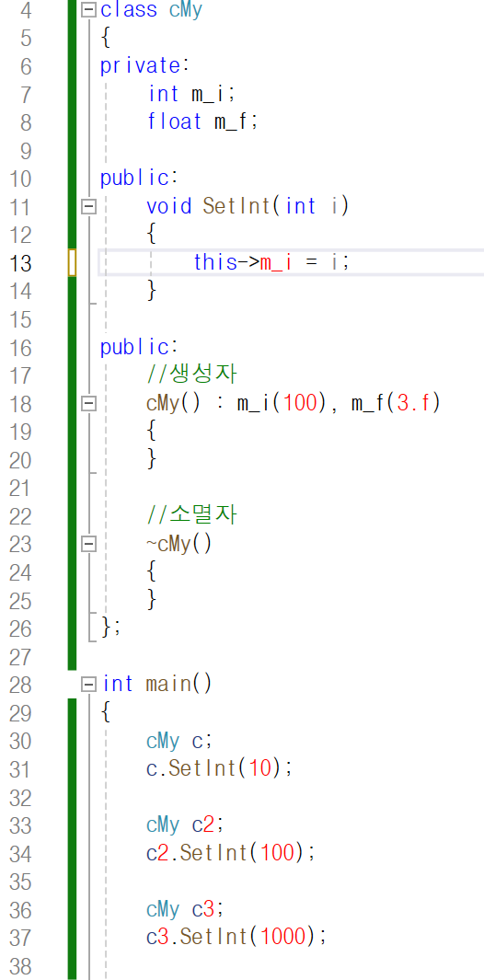This screenshot has width=484, height=980.
Task: Click the "void SetInt(int i)" signature
Action: point(247,206)
